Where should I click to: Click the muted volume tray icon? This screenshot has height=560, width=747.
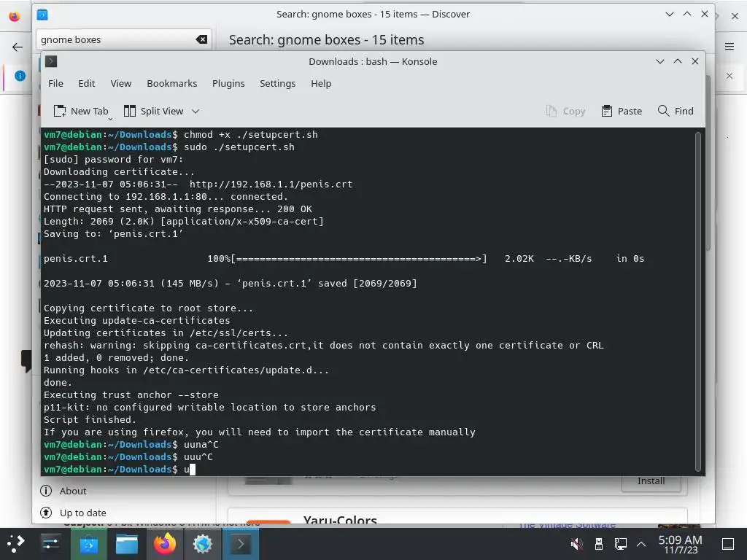tap(577, 543)
